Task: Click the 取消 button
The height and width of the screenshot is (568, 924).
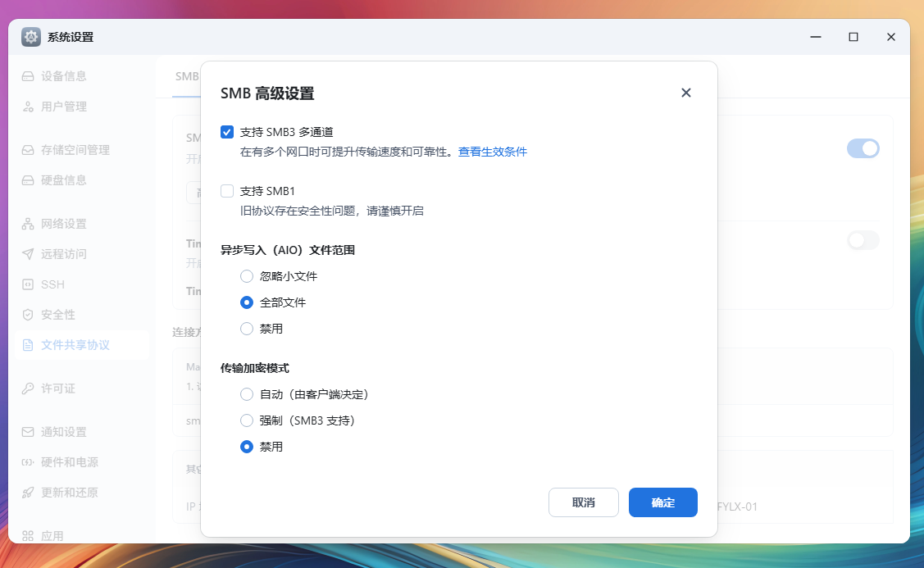Action: (584, 502)
